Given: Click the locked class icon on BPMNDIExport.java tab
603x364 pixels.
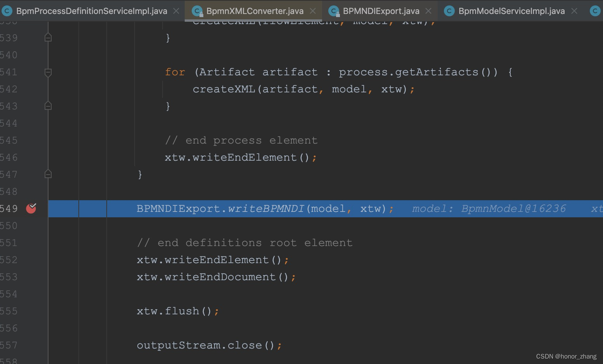Looking at the screenshot, I should 334,11.
